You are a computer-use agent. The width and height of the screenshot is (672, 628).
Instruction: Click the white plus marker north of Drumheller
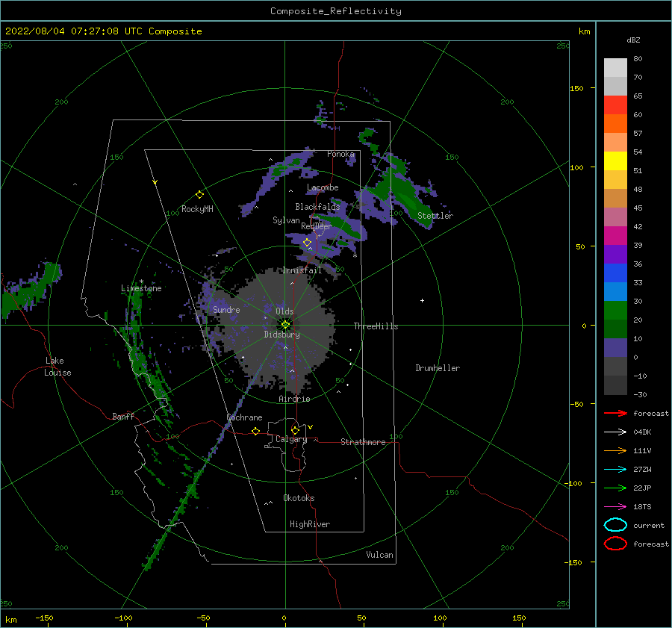click(422, 300)
